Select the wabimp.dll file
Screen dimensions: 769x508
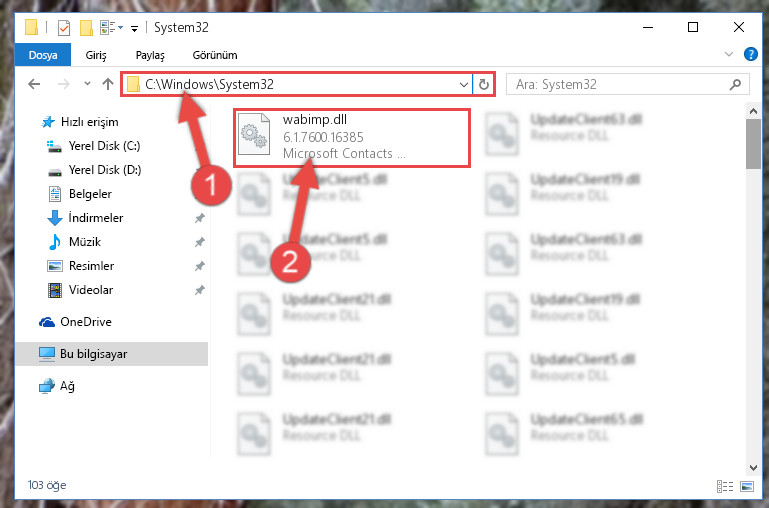pyautogui.click(x=352, y=137)
